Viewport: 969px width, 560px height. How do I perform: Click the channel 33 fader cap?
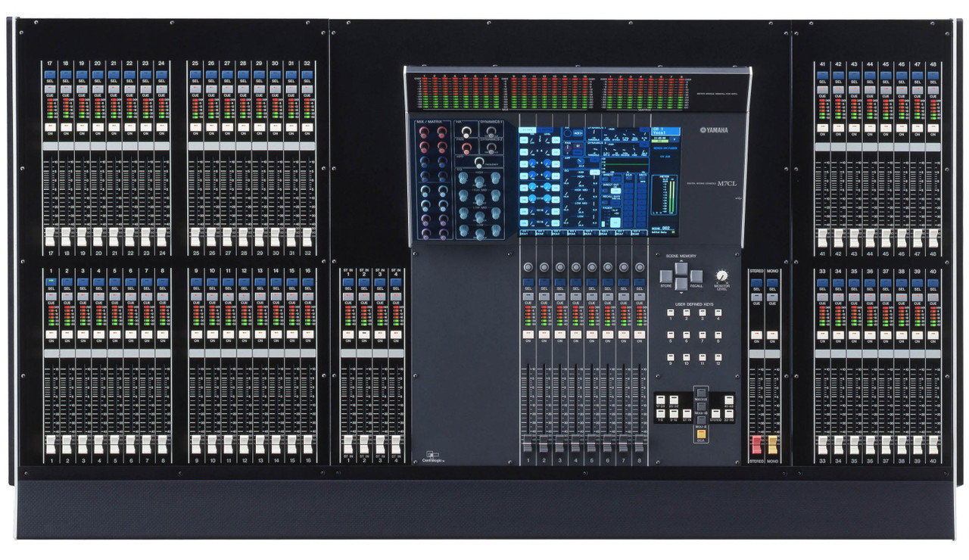pos(821,443)
